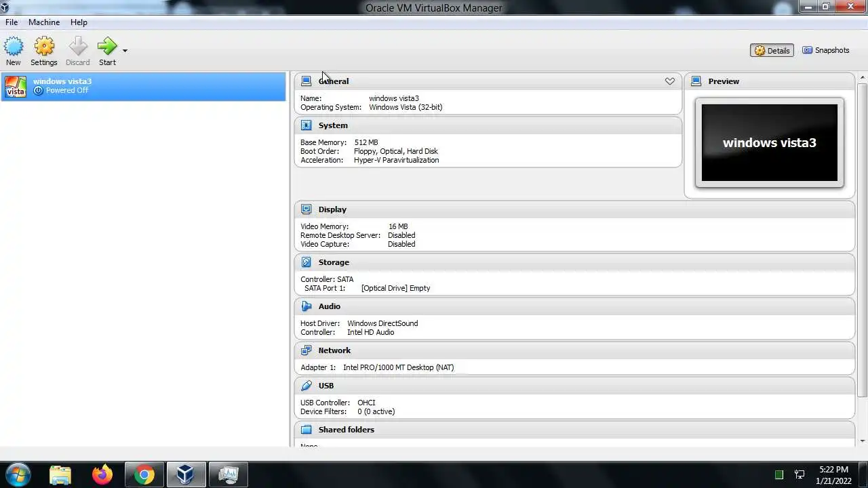This screenshot has height=488, width=868.
Task: Click Intel HD Audio controller value
Action: pyautogui.click(x=370, y=332)
